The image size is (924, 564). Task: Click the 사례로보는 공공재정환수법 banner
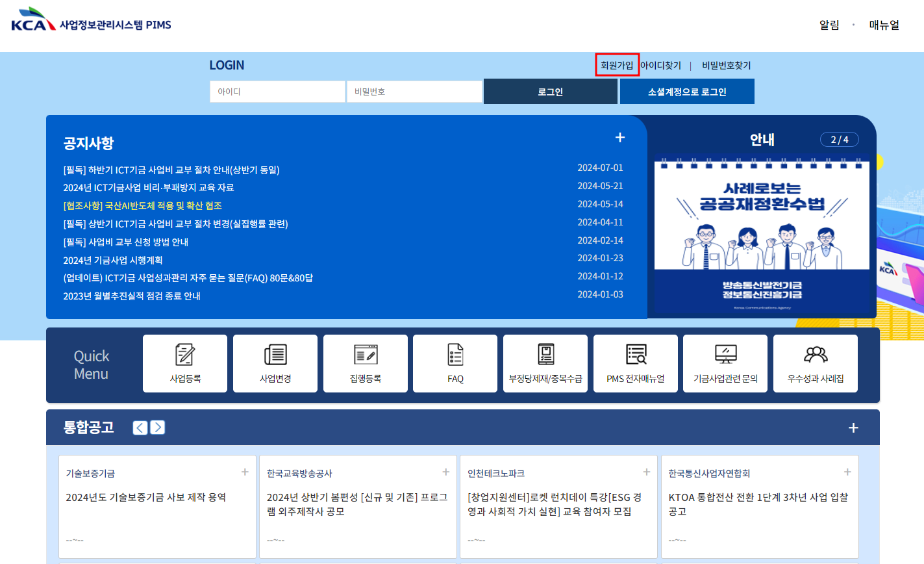coord(762,235)
